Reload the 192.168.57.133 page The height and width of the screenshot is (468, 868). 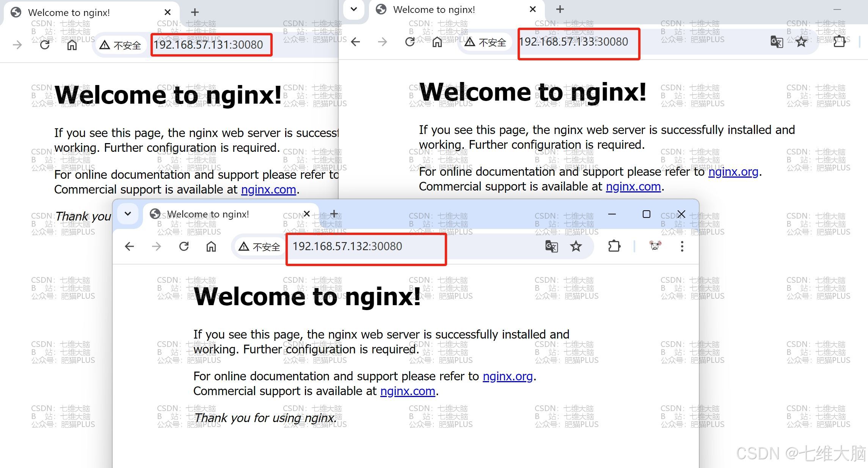click(410, 42)
